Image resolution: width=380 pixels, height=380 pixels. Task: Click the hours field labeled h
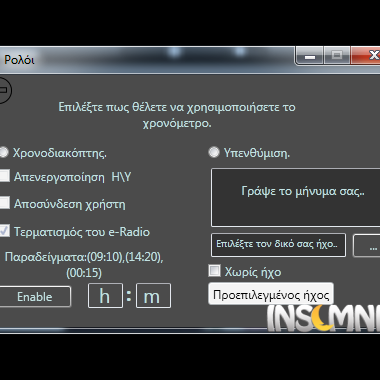(x=105, y=296)
